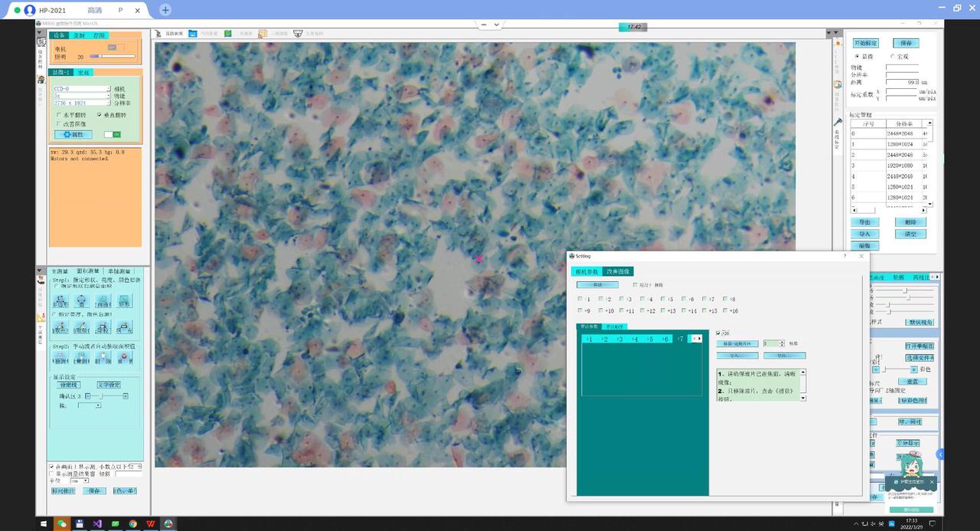This screenshot has height=531, width=980.
Task: Click the help question mark in Setting dialog
Action: point(845,256)
